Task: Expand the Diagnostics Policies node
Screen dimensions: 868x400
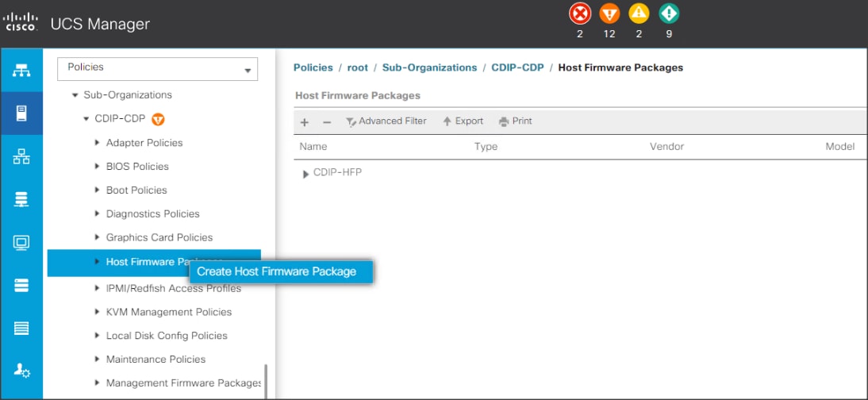Action: click(98, 213)
